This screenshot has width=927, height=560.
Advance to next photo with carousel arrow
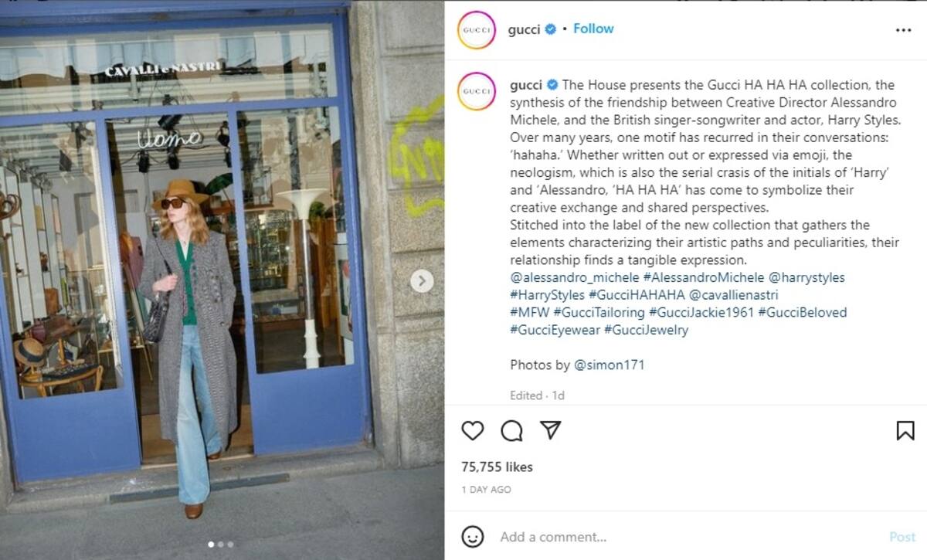click(421, 281)
